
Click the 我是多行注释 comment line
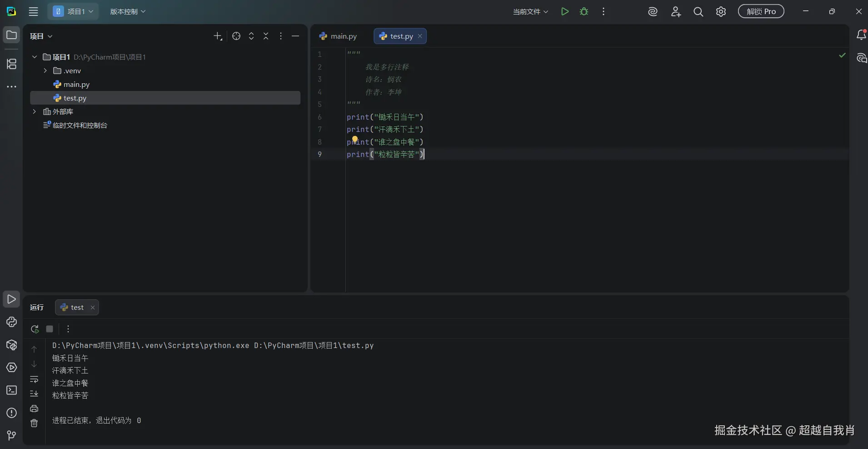click(387, 67)
